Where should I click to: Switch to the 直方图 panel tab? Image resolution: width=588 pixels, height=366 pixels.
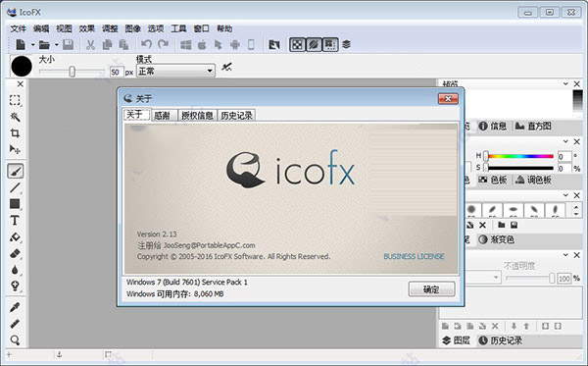click(x=532, y=127)
